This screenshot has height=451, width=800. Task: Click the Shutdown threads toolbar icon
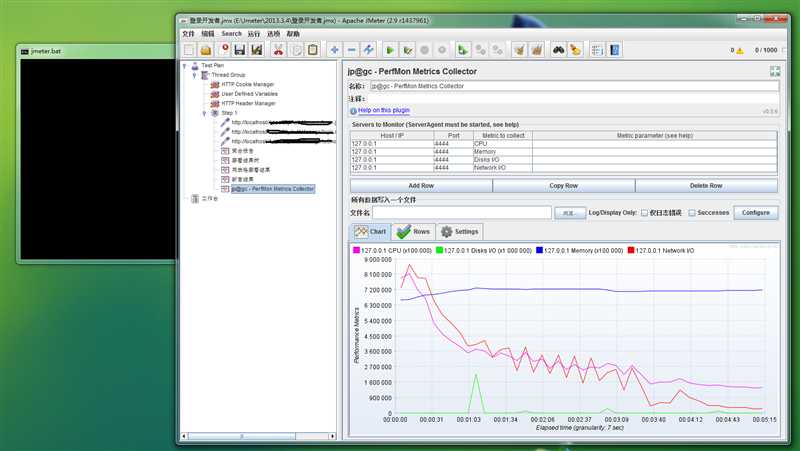pos(442,50)
